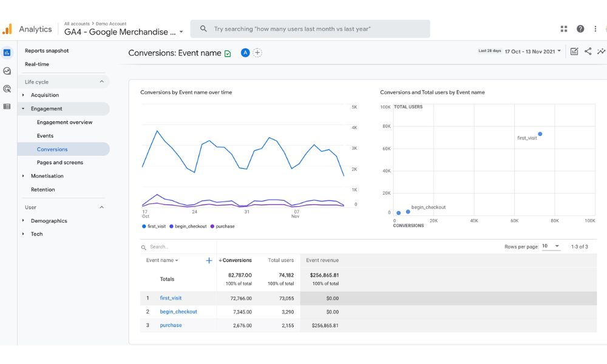Viewport: 607px width, 364px height.
Task: Collapse the Life cycle section
Action: coord(101,82)
